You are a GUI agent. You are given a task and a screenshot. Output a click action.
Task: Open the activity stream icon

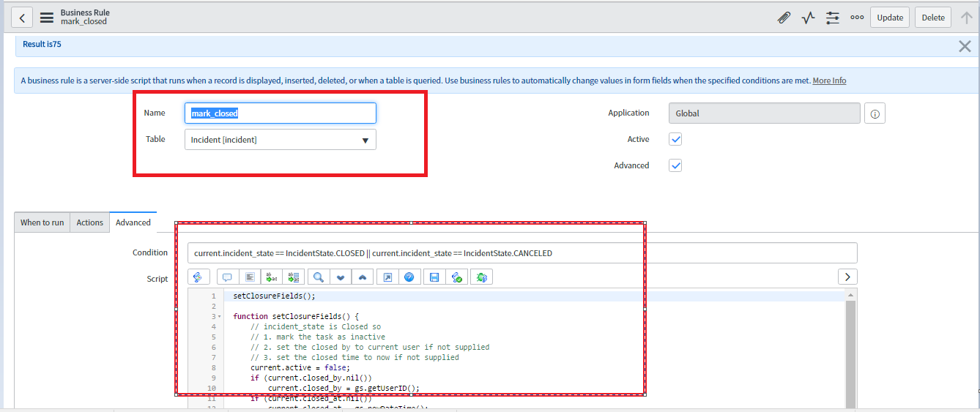coord(809,18)
